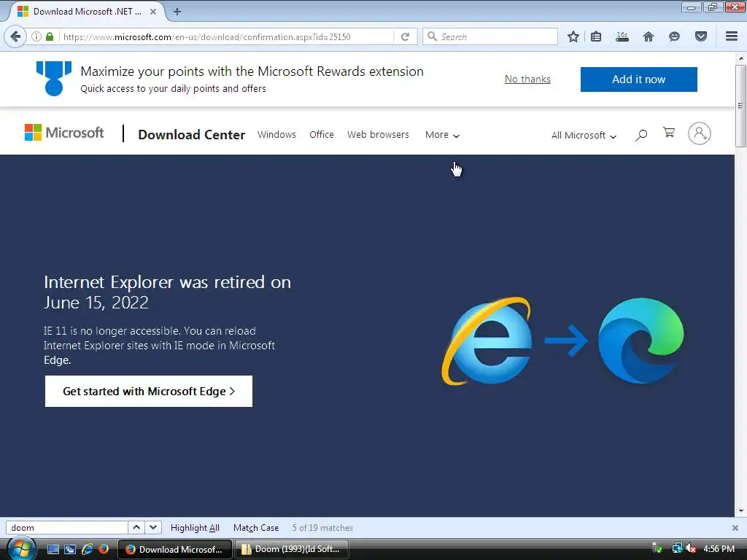Focus the URL address bar
747x560 pixels.
228,36
